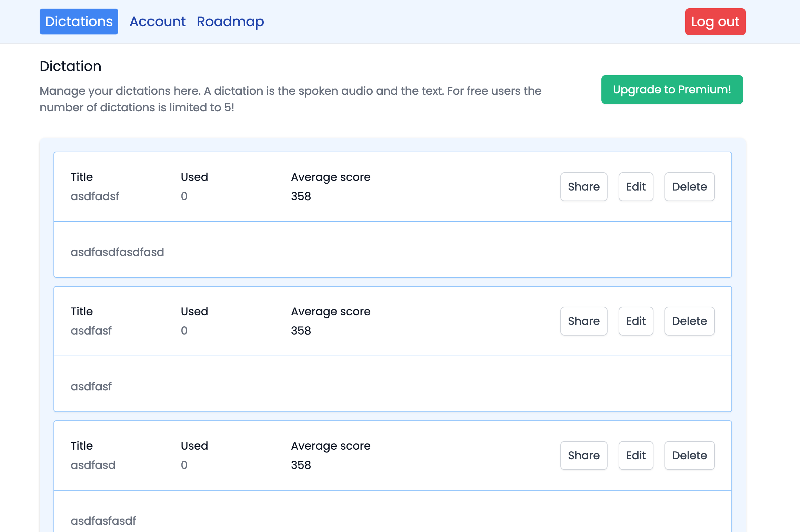Click the asdfasdfasdfasd dictation text
The height and width of the screenshot is (532, 800).
point(117,252)
